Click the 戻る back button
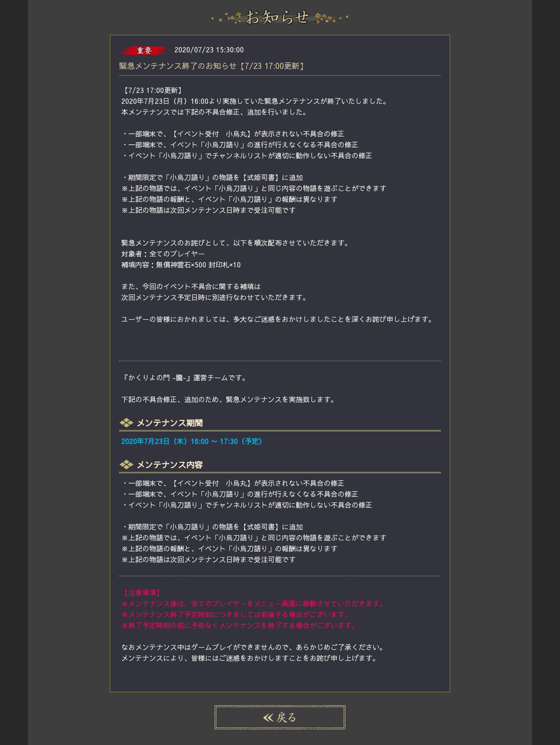 (x=280, y=717)
